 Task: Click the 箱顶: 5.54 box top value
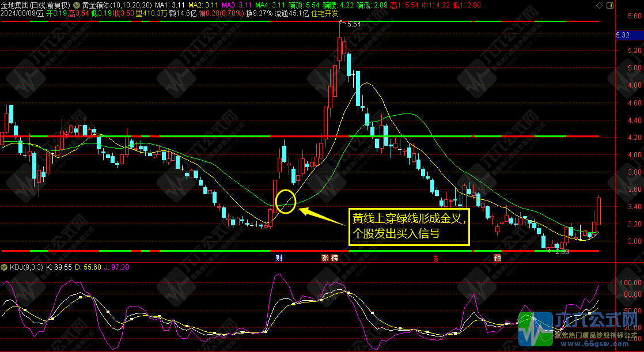[302, 5]
